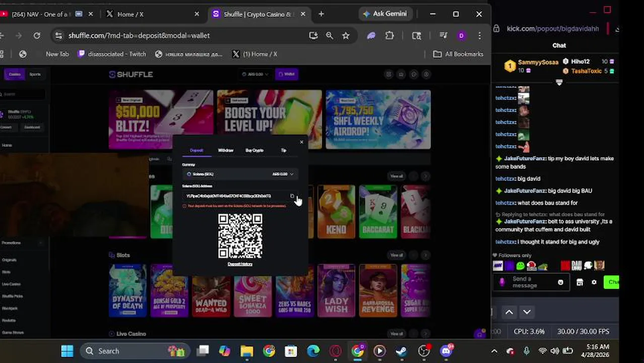
Task: Switch to the Casino tab
Action: (15, 74)
